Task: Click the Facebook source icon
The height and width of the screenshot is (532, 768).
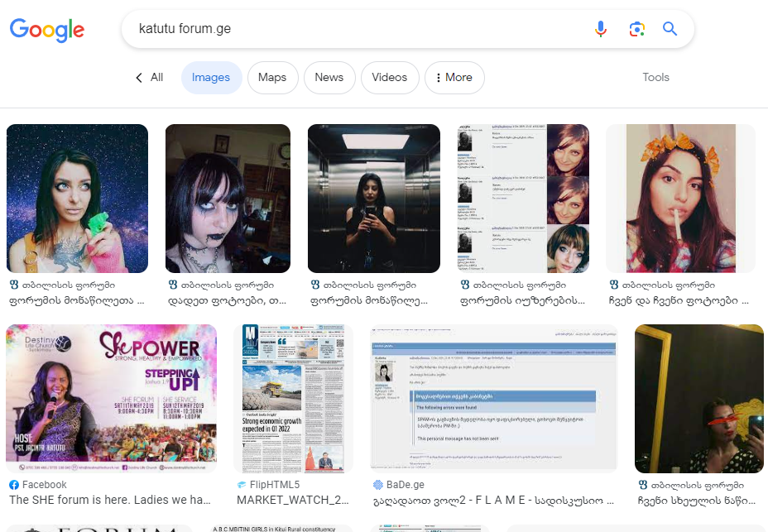Action: (x=14, y=485)
